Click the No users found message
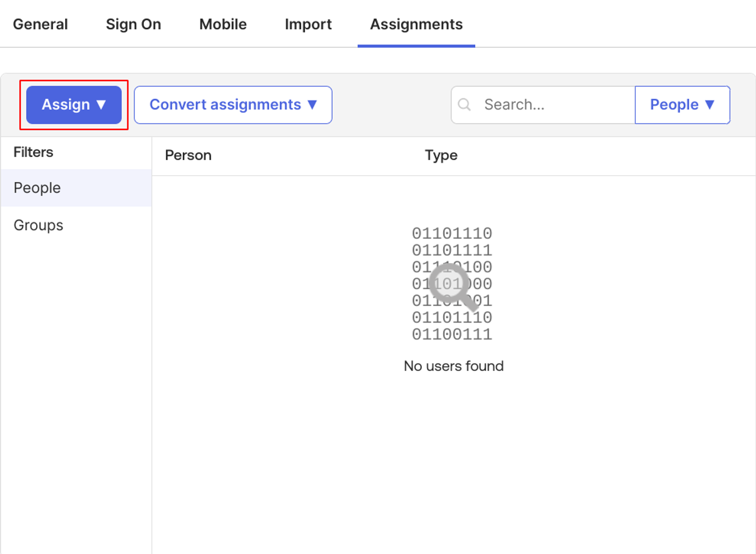 coord(454,366)
